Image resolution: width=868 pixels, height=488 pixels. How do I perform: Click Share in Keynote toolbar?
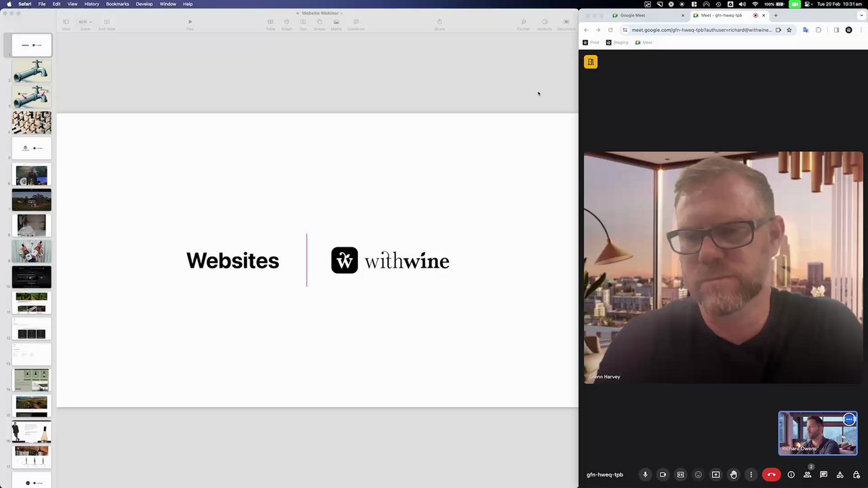click(x=439, y=24)
